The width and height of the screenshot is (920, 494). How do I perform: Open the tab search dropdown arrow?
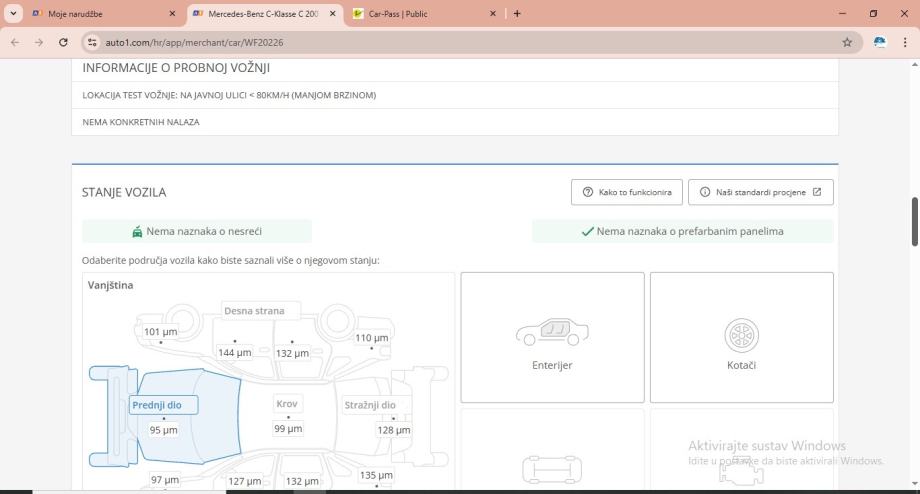coord(13,13)
